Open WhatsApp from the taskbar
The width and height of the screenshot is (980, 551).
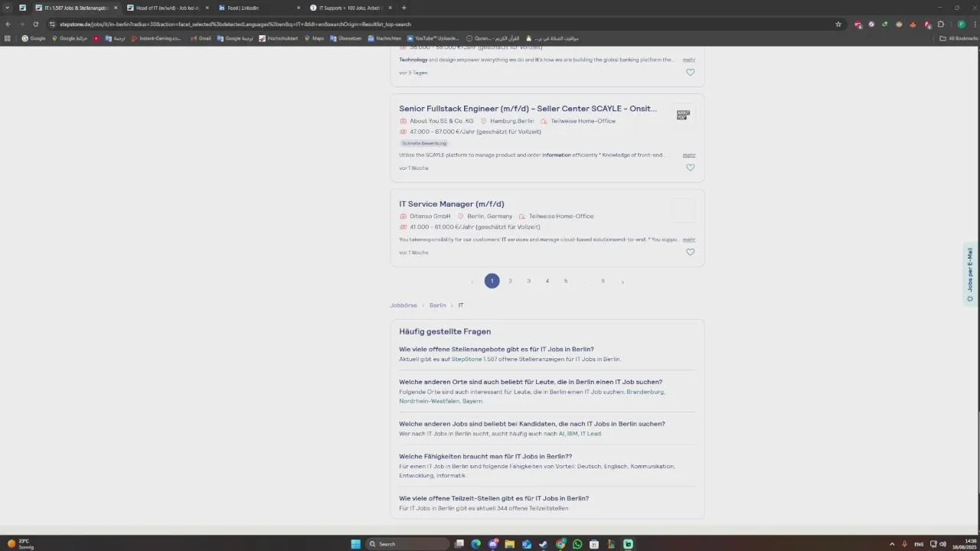(577, 544)
